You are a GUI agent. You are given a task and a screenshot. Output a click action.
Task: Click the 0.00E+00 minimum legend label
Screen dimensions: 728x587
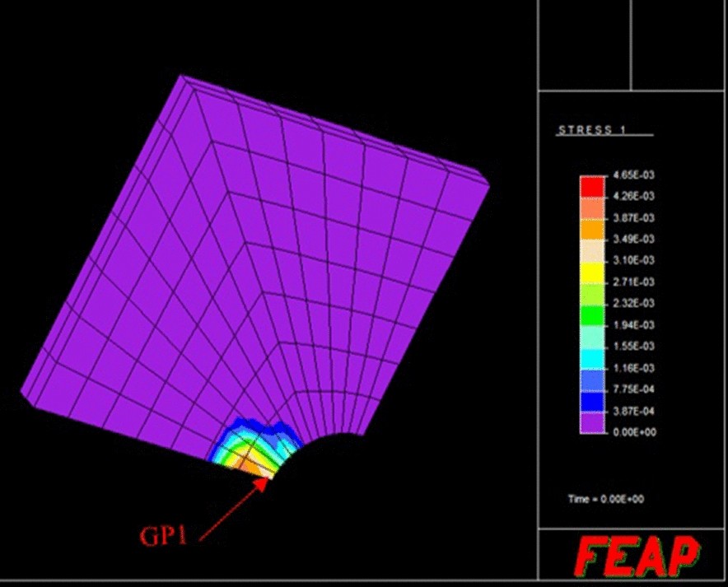tap(635, 432)
